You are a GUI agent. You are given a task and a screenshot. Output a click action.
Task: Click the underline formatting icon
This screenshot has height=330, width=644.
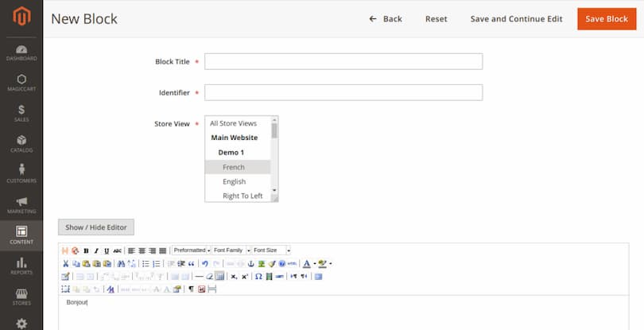pos(107,250)
